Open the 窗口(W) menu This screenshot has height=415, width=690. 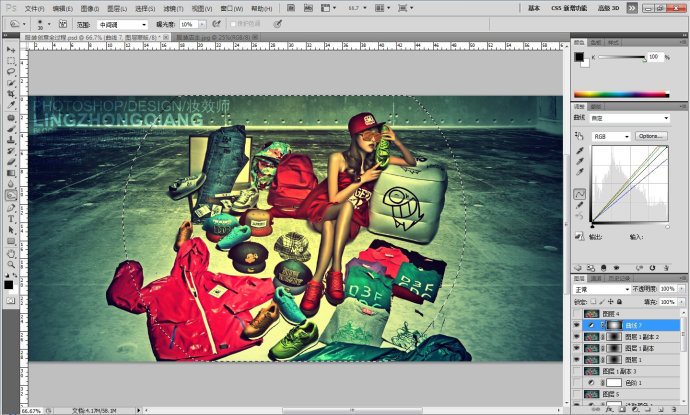pos(231,8)
